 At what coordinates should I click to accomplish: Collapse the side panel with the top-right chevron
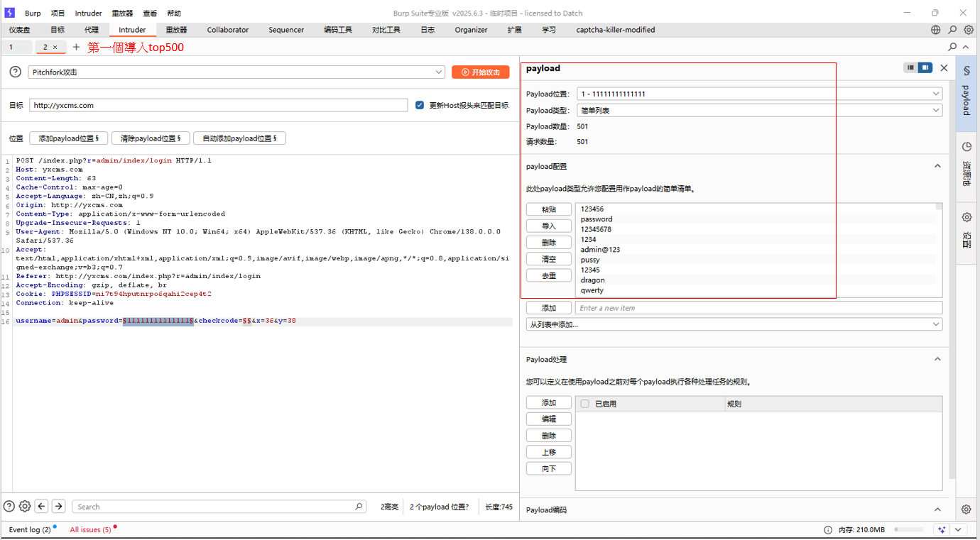pos(967,47)
